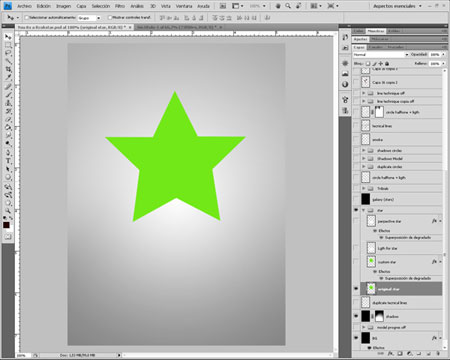Viewport: 450px width, 360px height.
Task: Expand the Tribals layer group
Action: tap(364, 188)
